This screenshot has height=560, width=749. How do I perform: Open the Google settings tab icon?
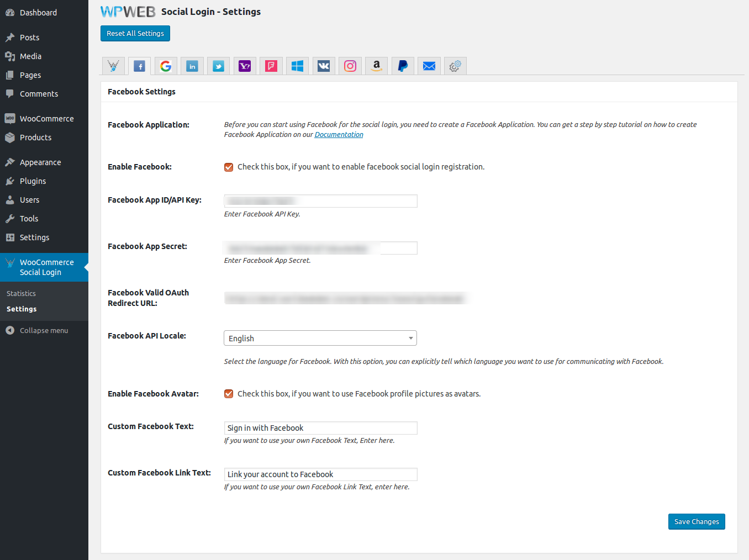pyautogui.click(x=166, y=66)
